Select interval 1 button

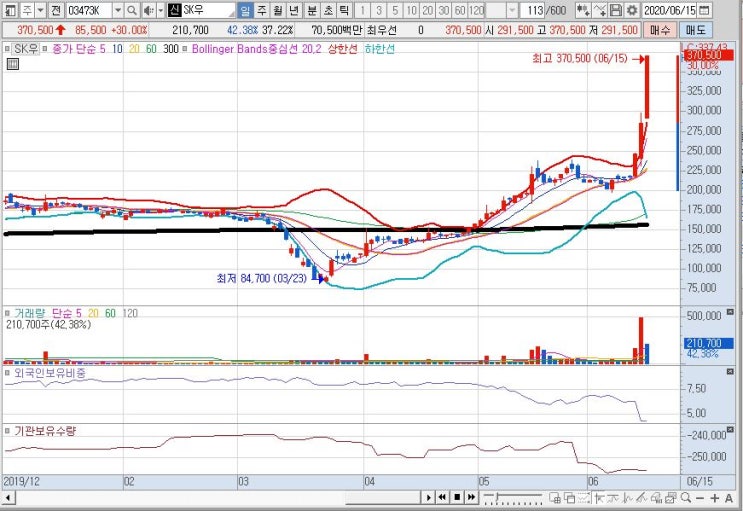pyautogui.click(x=362, y=10)
